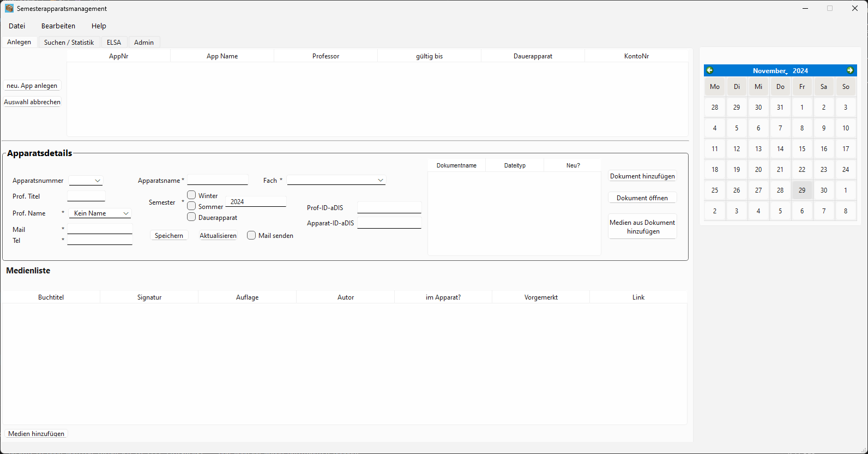
Task: Click the Dokument hinzufügen button
Action: (x=642, y=176)
